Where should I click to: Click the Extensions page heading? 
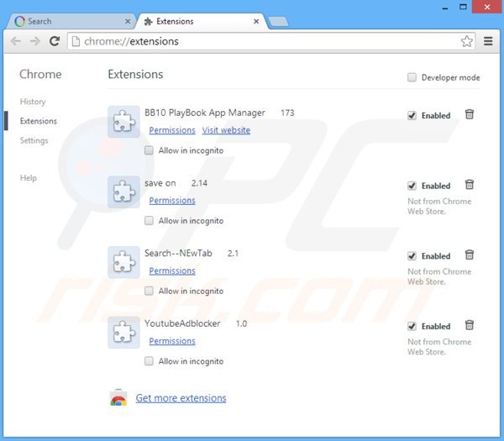coord(135,74)
